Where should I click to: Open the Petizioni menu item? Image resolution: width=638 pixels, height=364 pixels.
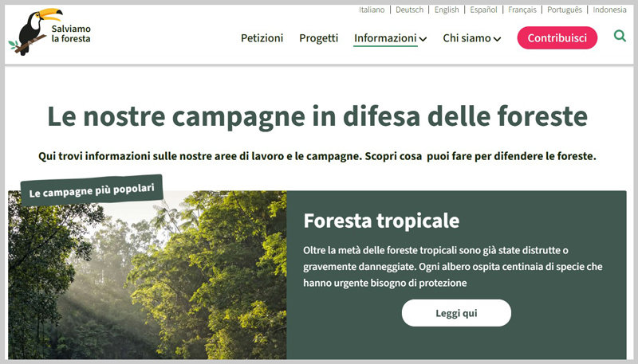(x=262, y=38)
